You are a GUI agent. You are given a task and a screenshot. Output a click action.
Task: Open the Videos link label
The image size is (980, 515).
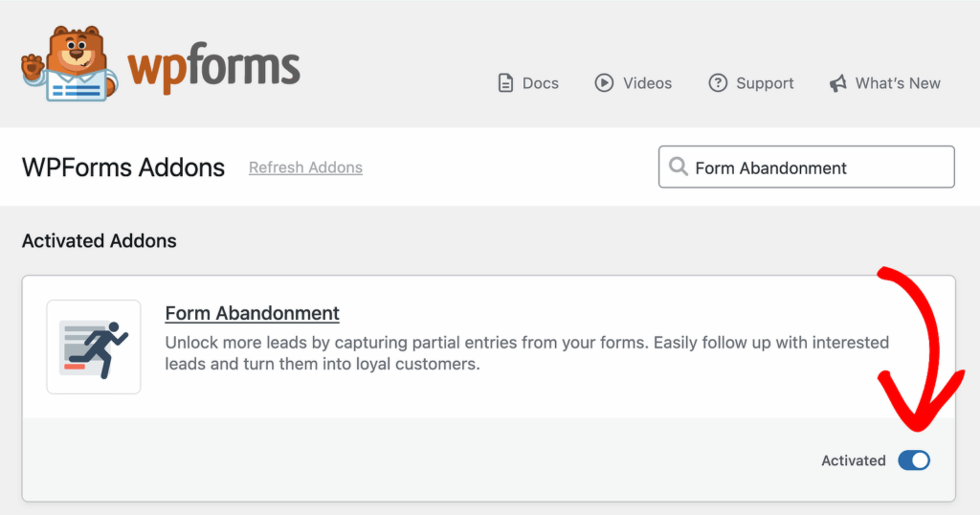point(647,83)
